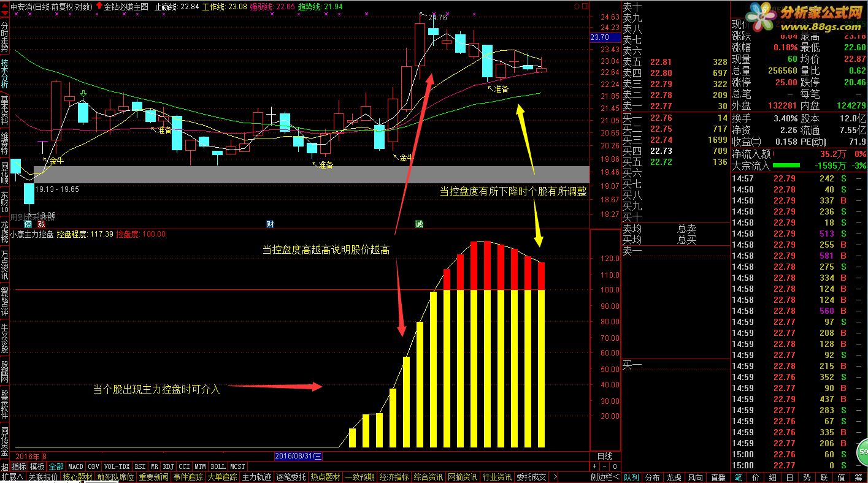This screenshot has width=868, height=483.
Task: Click the 买三 volume 1699
Action: click(716, 140)
